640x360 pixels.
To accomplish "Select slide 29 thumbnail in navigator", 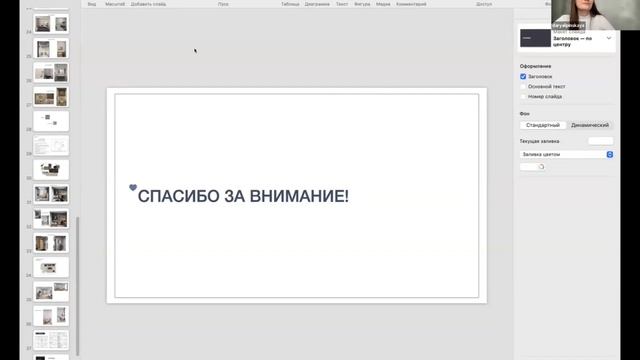I will point(51,145).
